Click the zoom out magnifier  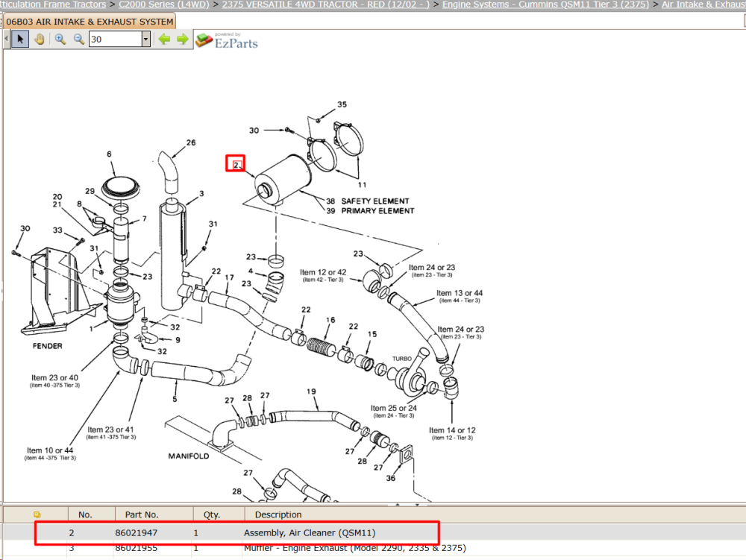tap(79, 39)
